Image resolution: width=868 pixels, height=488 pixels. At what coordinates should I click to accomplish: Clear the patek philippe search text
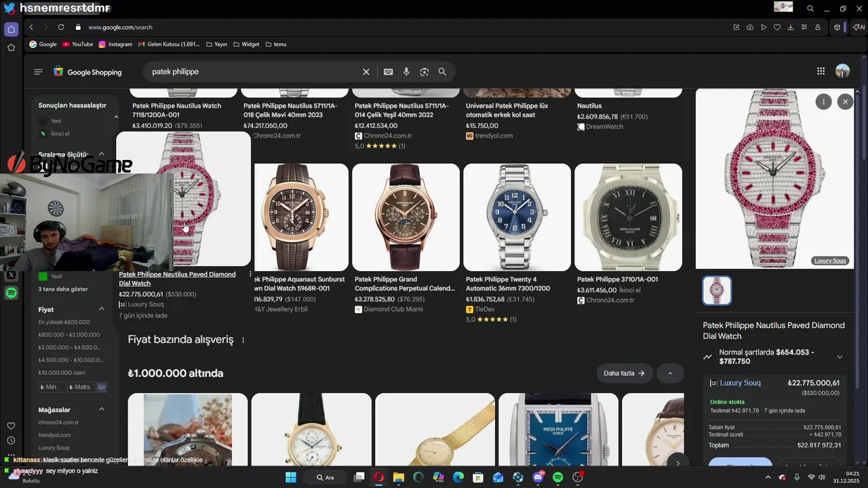(366, 72)
